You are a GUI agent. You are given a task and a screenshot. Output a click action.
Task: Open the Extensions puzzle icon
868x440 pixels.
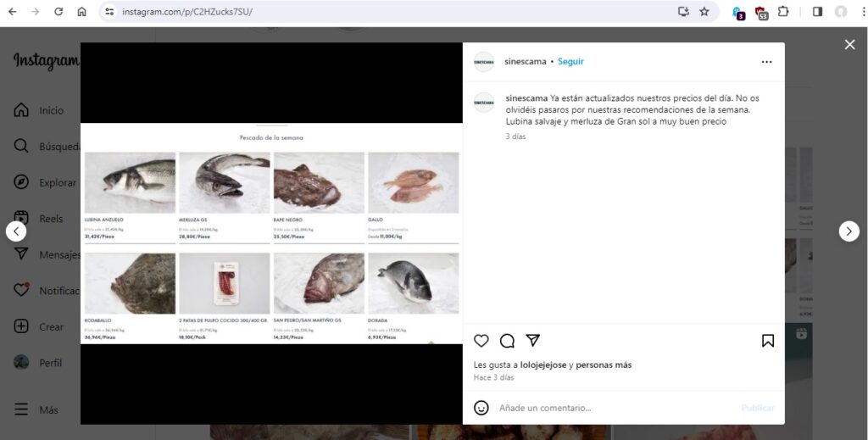coord(783,12)
